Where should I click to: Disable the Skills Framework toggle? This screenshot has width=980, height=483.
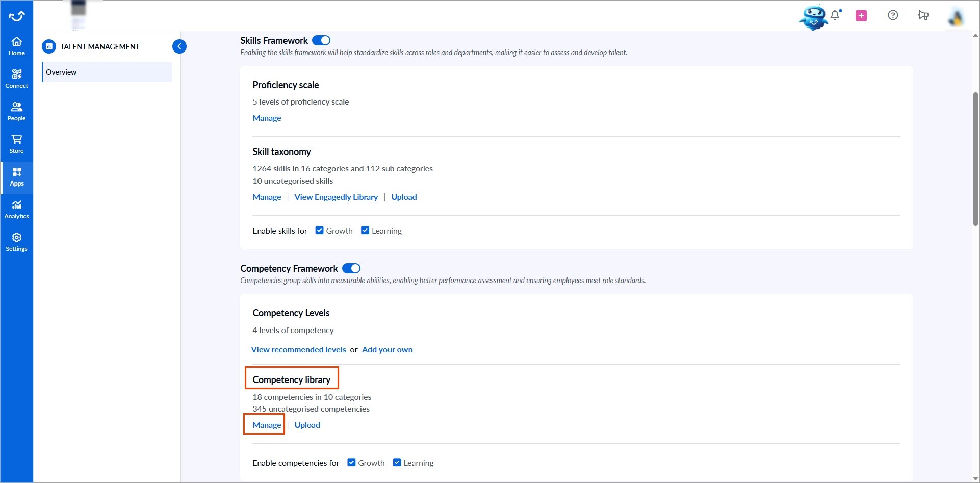pyautogui.click(x=321, y=40)
